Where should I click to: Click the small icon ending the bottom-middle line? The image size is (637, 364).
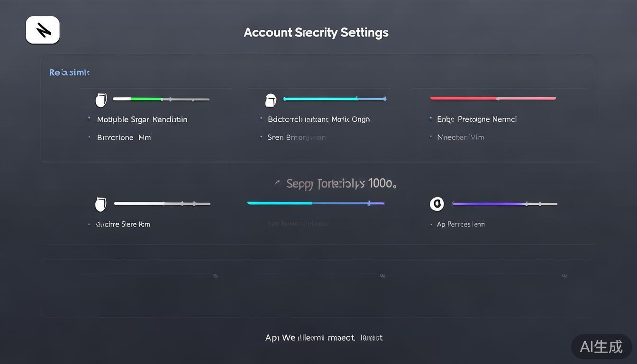(382, 275)
